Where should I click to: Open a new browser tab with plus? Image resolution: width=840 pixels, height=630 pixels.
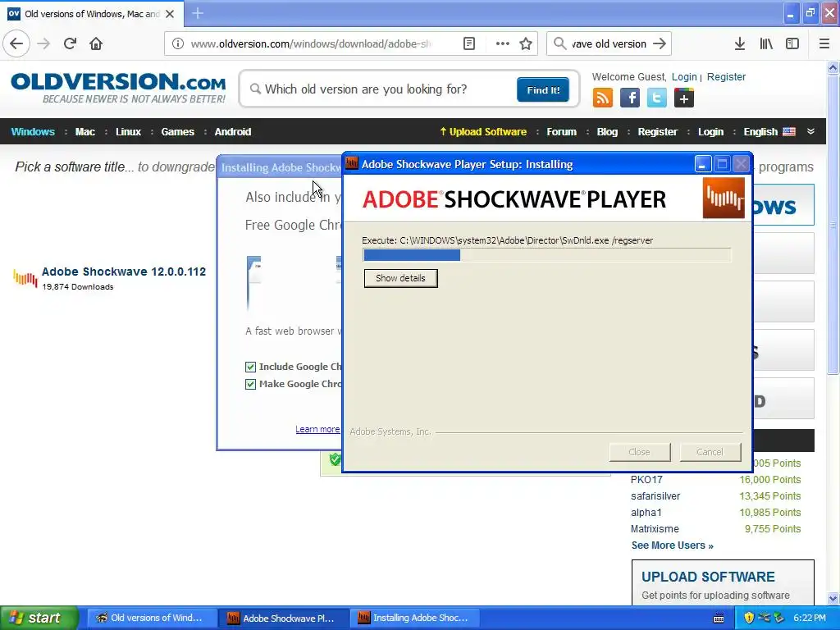[198, 13]
